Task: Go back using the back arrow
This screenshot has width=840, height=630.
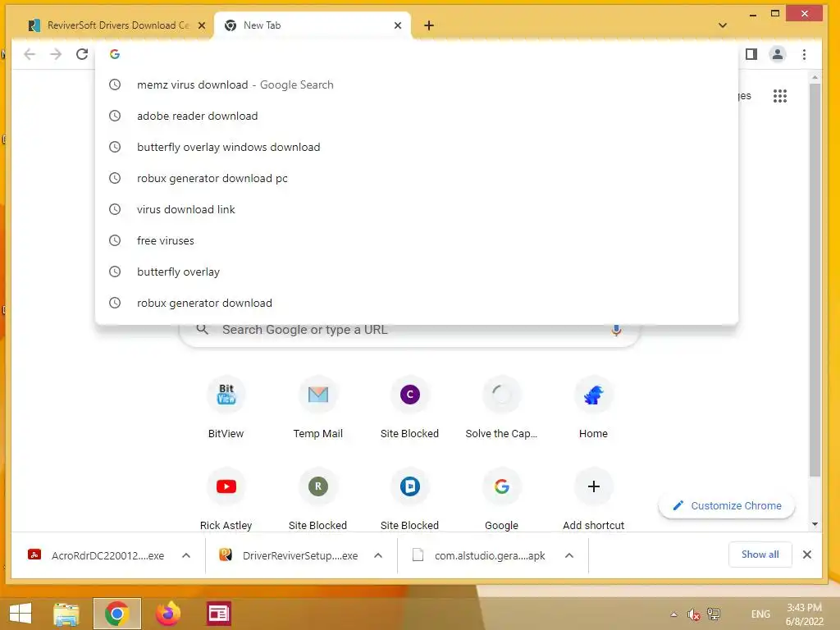Action: pos(30,54)
